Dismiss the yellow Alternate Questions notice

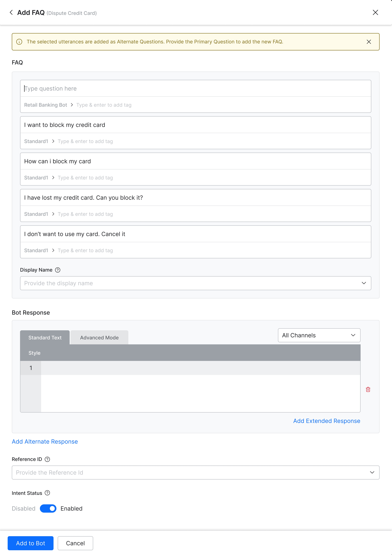pos(369,42)
